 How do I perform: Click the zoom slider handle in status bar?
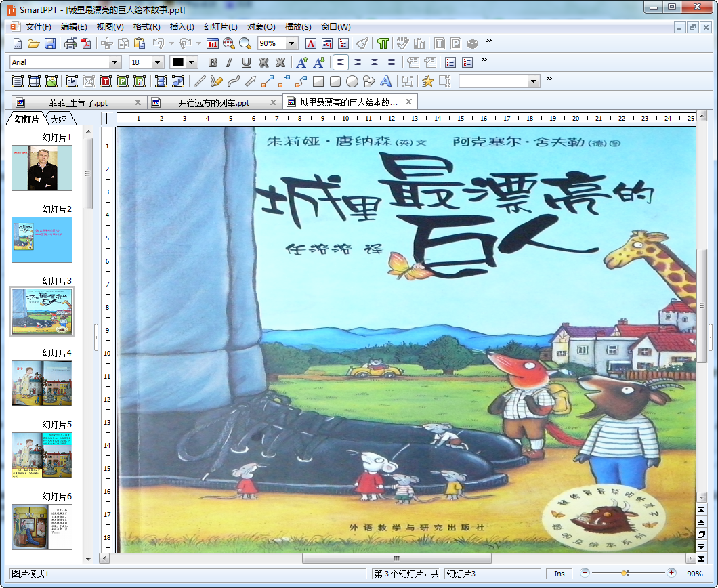click(624, 573)
